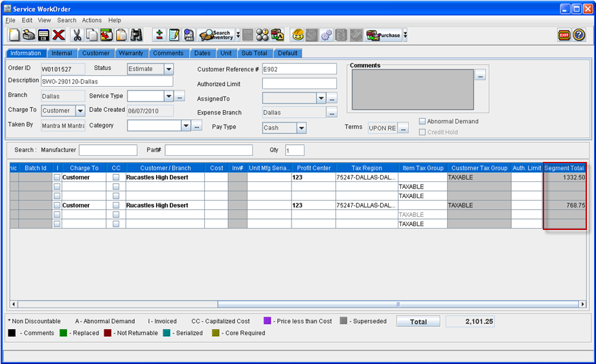Image resolution: width=596 pixels, height=364 pixels.
Task: Open the AssignedTo dropdown
Action: pyautogui.click(x=321, y=98)
